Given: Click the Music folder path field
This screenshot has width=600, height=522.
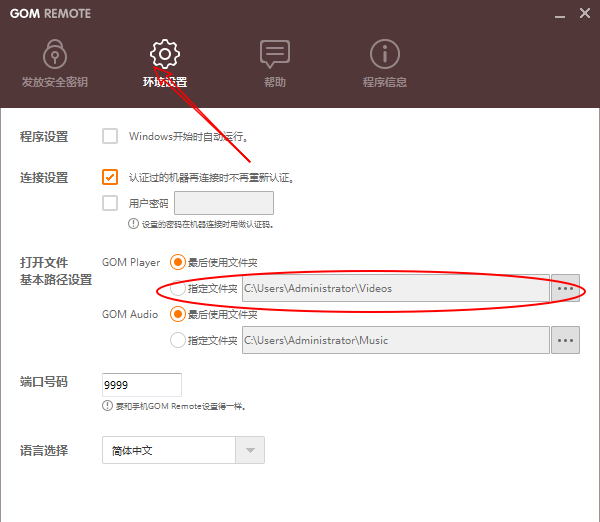Looking at the screenshot, I should [x=396, y=340].
